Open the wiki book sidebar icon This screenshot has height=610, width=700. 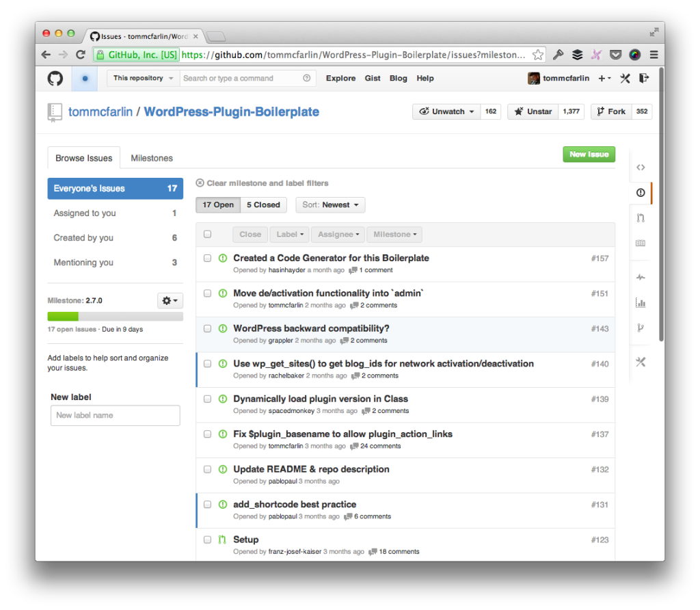641,243
